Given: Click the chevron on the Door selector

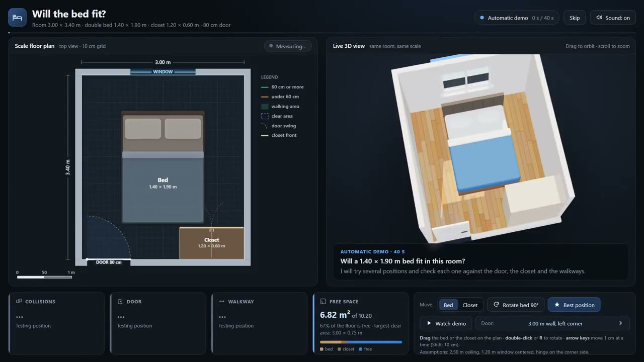Looking at the screenshot, I should (620, 323).
